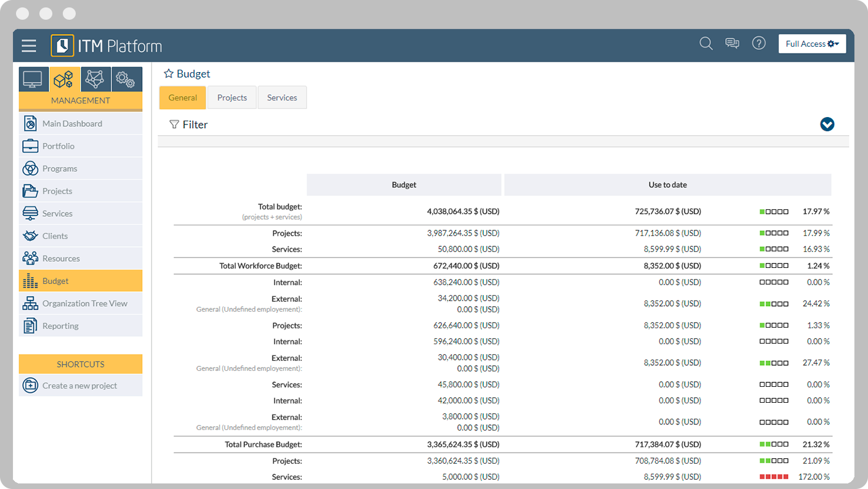
Task: Open Resources in sidebar
Action: 81,258
